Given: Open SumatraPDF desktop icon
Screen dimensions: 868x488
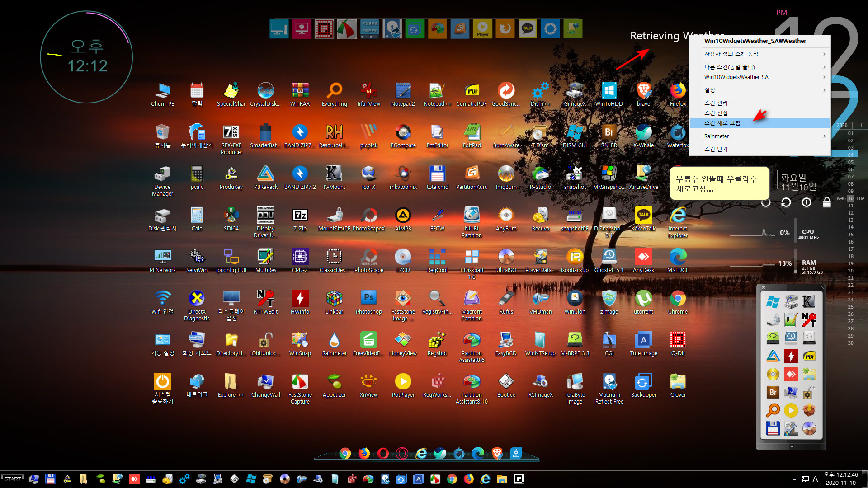Looking at the screenshot, I should [472, 94].
